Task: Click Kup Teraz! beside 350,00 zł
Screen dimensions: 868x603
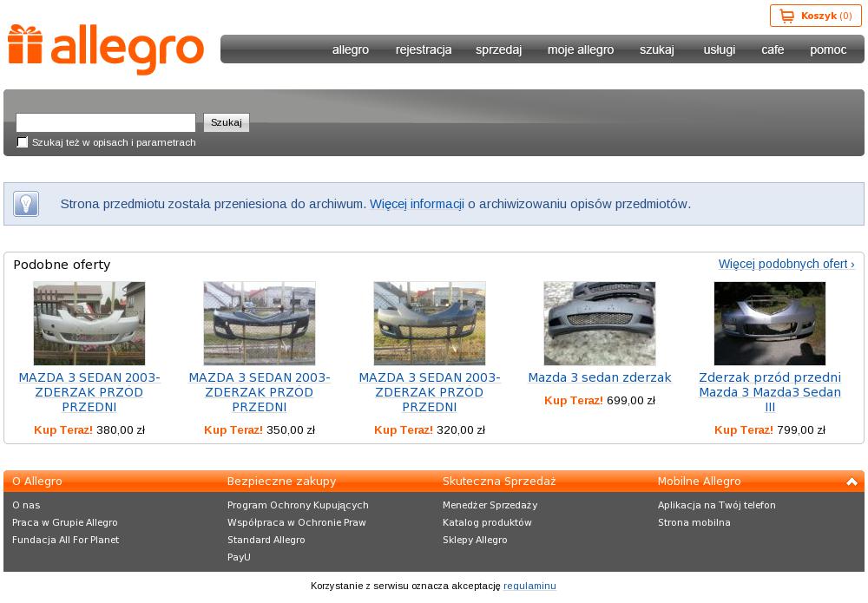Action: [x=233, y=429]
